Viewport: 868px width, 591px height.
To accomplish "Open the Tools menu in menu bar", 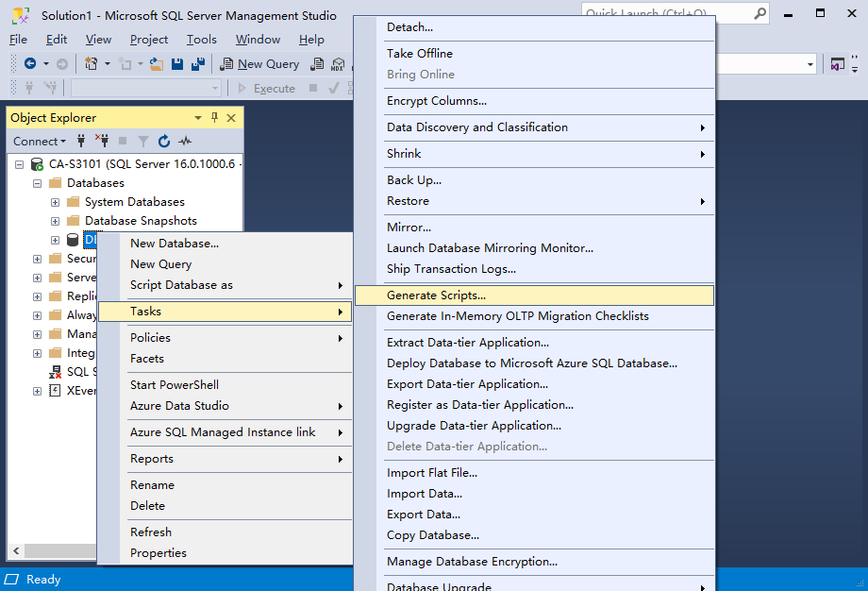I will pyautogui.click(x=201, y=40).
